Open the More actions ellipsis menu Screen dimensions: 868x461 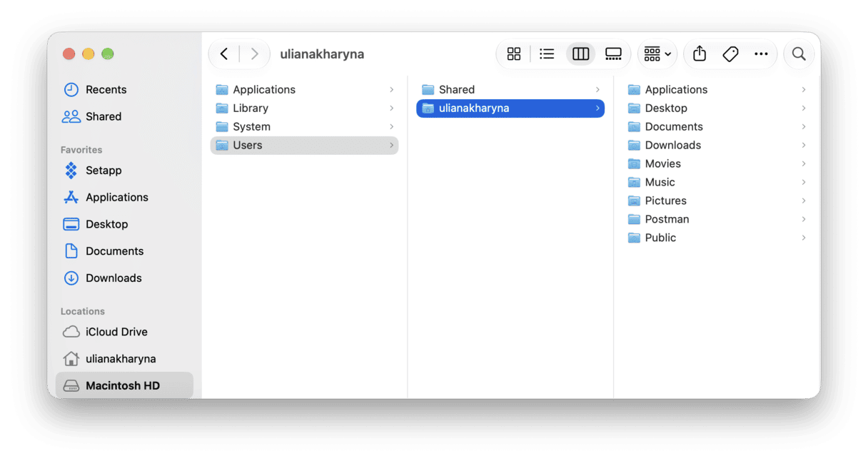[x=761, y=54]
